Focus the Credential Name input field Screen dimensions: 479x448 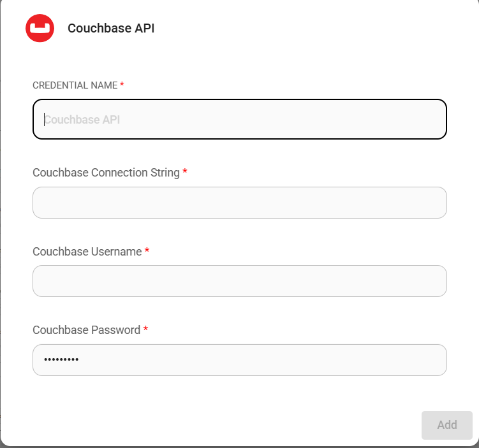click(x=239, y=119)
